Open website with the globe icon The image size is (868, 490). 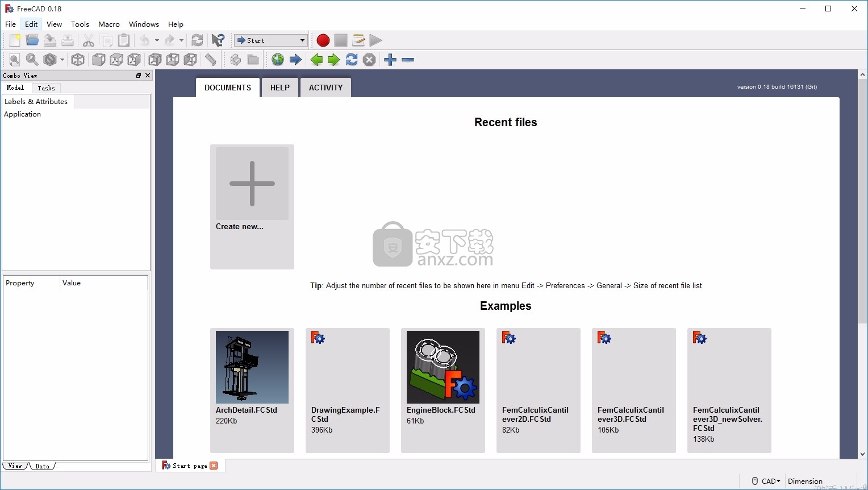(278, 60)
